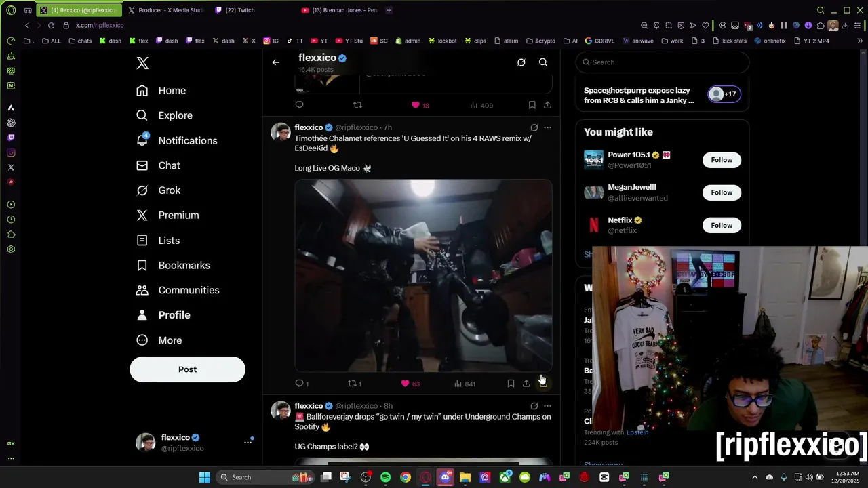
Task: Open Explore in sidebar
Action: tap(164, 116)
